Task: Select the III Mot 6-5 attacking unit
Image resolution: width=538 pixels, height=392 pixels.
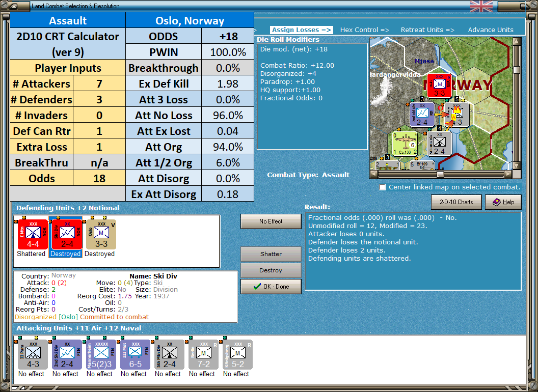Action: point(135,355)
